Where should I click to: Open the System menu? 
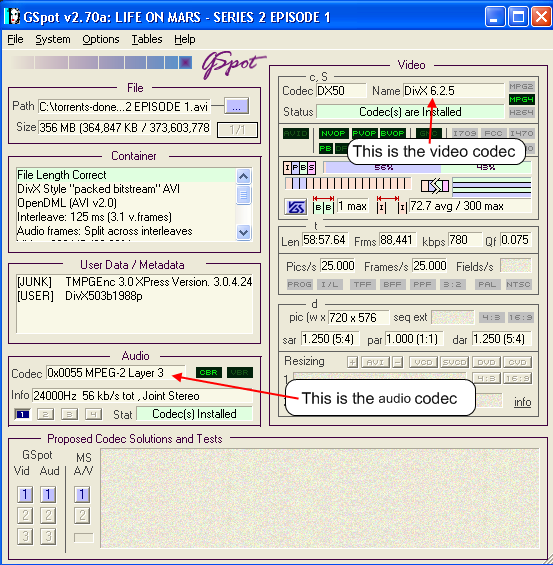pyautogui.click(x=53, y=39)
